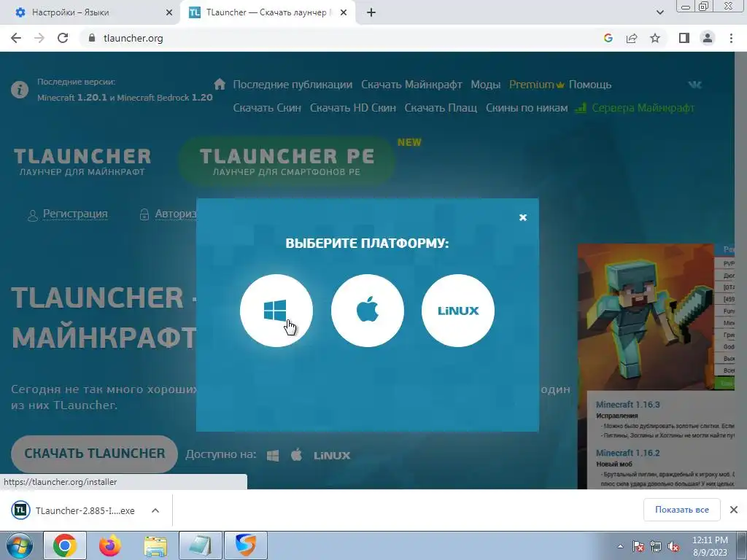Click the muted volume tray icon
The height and width of the screenshot is (560, 747).
coord(673,547)
